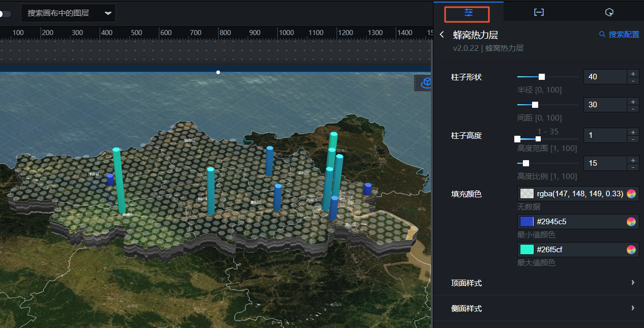This screenshot has height=328, width=644.
Task: Switch to the interaction tab icon
Action: (x=609, y=12)
